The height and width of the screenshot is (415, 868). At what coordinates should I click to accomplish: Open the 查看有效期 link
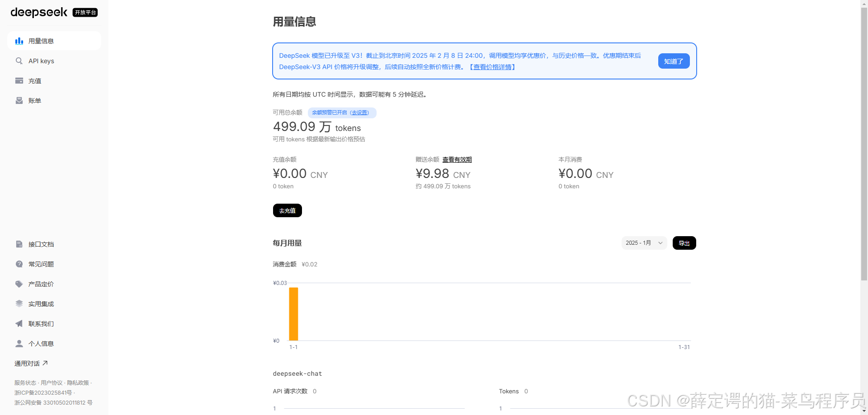tap(457, 159)
